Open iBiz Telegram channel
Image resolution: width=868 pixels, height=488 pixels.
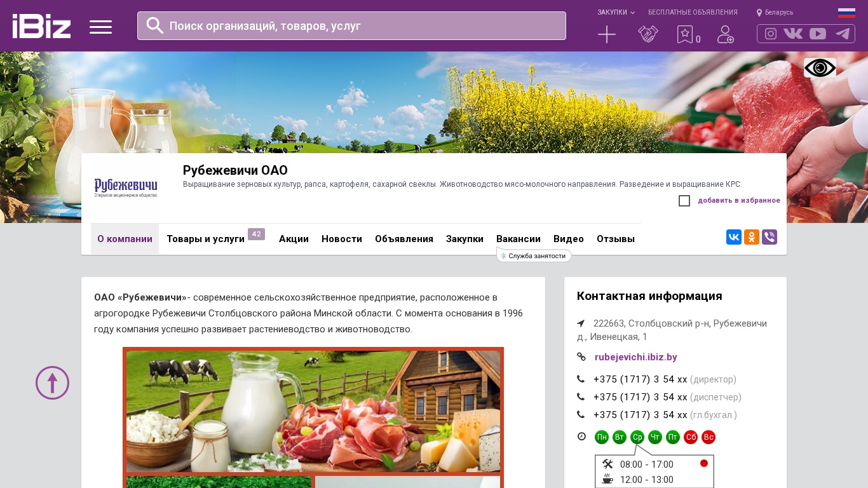tap(843, 34)
